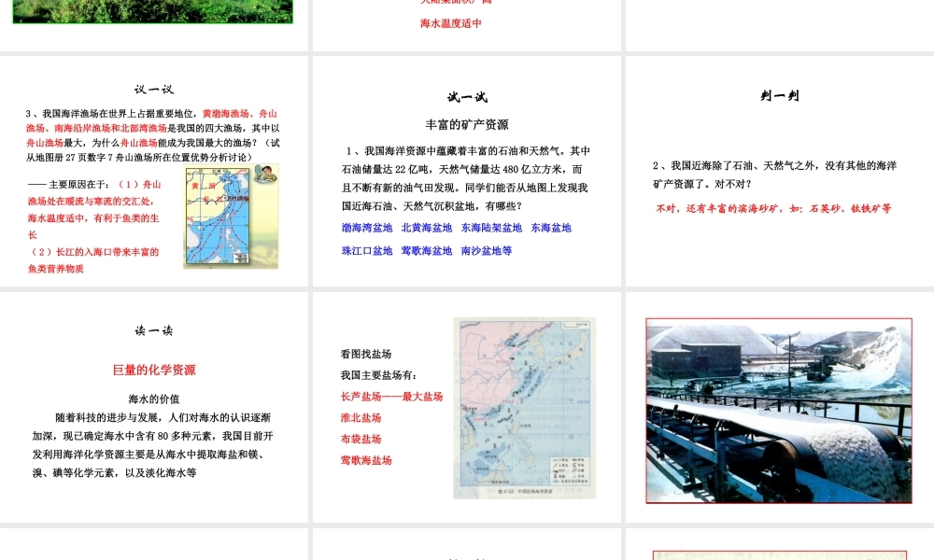The height and width of the screenshot is (560, 934).
Task: Open the 看图找盐场 slide
Action: [467, 407]
